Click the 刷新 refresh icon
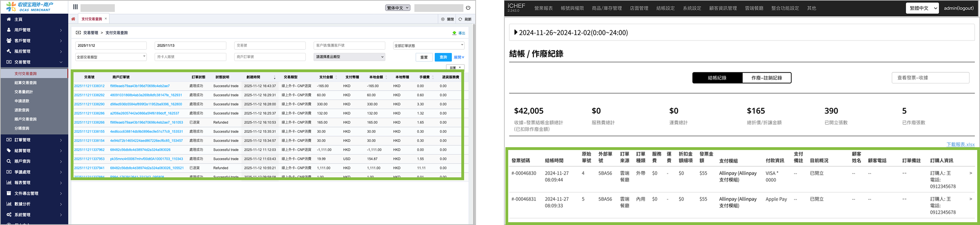 [x=460, y=19]
